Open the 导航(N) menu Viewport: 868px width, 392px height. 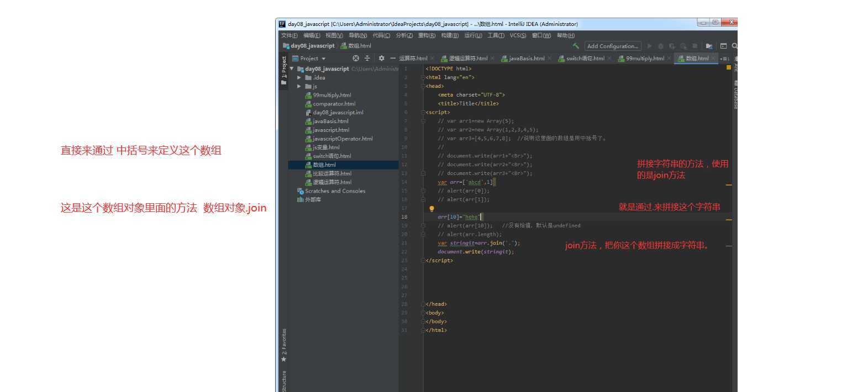[x=357, y=35]
